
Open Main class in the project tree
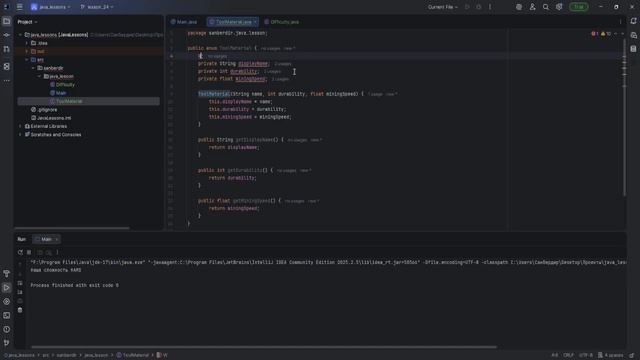(x=58, y=93)
